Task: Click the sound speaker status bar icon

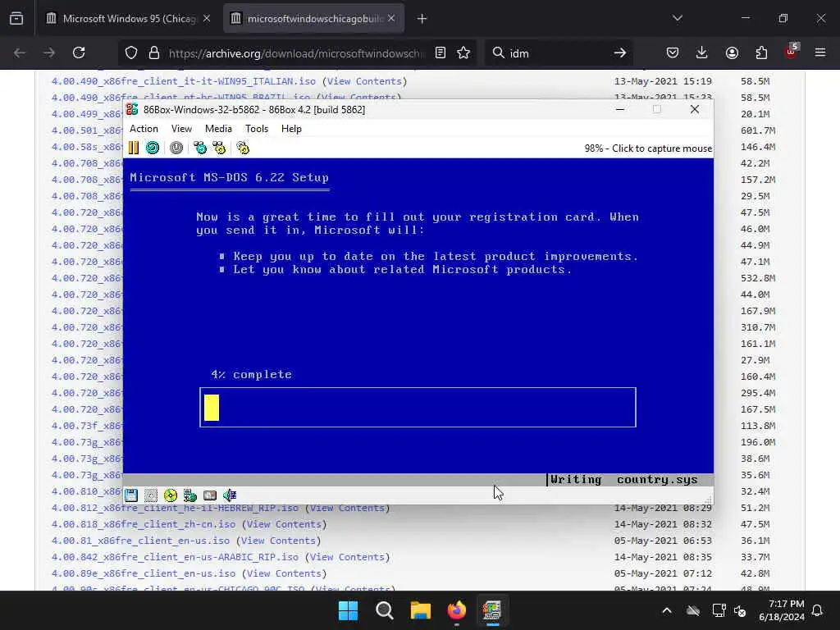Action: point(230,495)
